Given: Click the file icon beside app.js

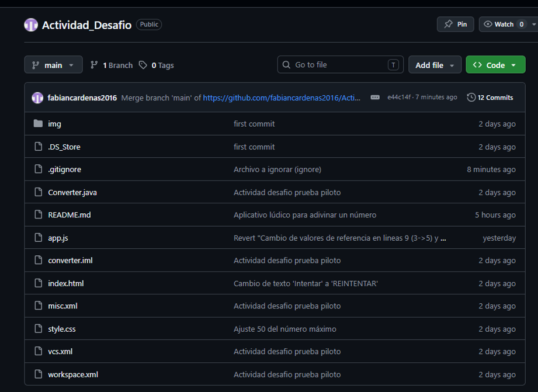Looking at the screenshot, I should pos(39,238).
